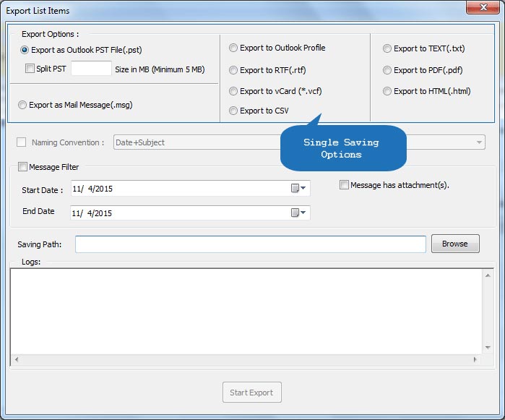
Task: Select Export to HTML (.html) option
Action: pos(388,91)
